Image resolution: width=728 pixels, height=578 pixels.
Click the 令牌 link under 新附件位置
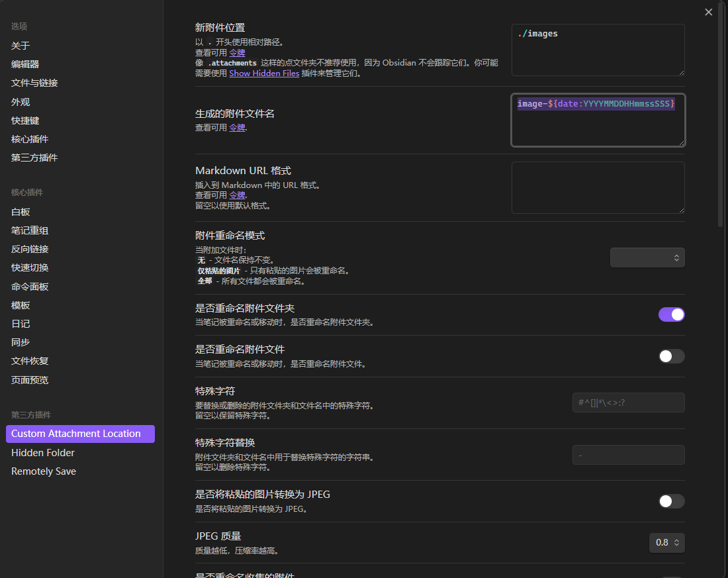237,52
